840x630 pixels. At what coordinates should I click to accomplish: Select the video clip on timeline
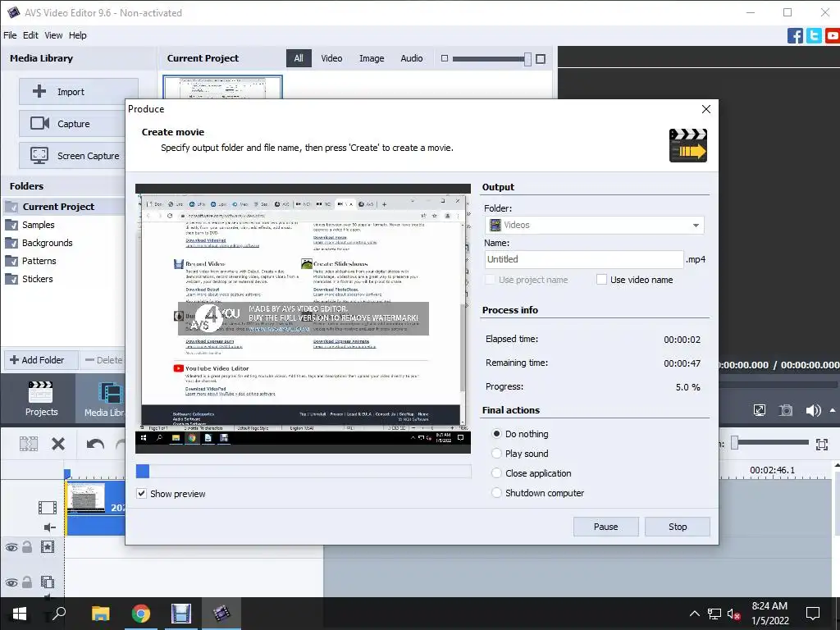click(95, 507)
